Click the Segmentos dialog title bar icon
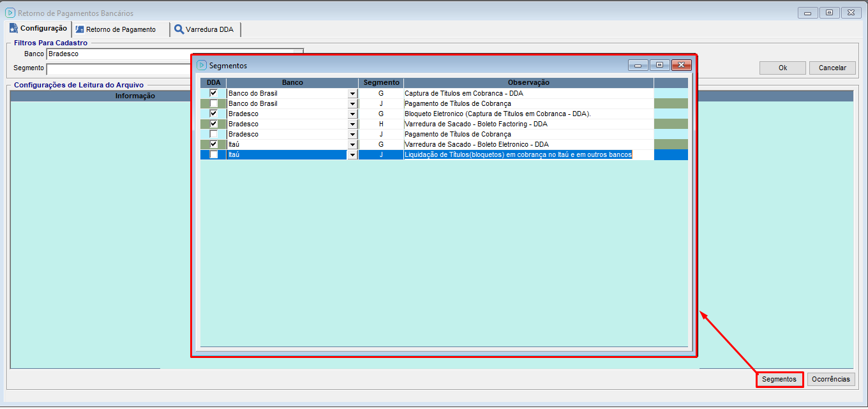The width and height of the screenshot is (868, 409). [x=202, y=65]
